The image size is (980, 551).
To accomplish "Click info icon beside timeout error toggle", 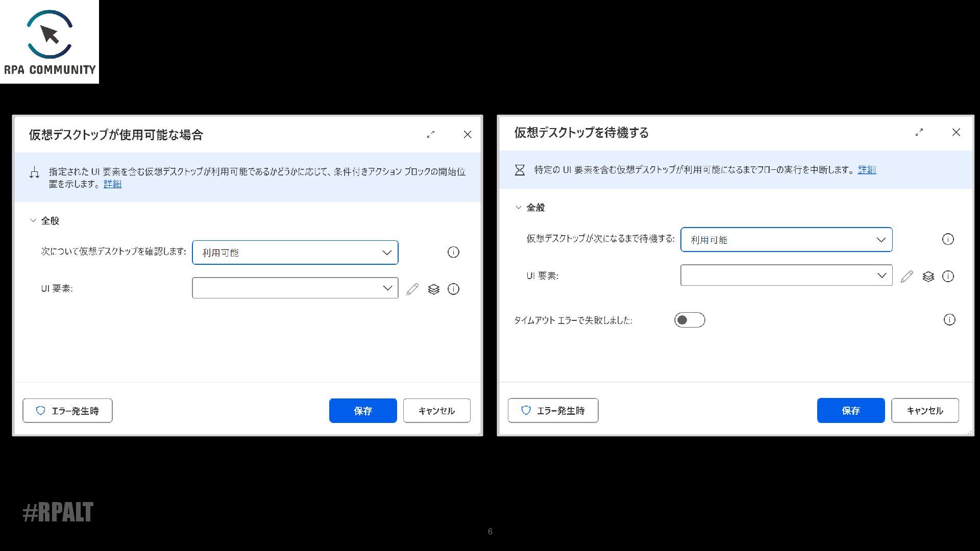I will pos(949,320).
